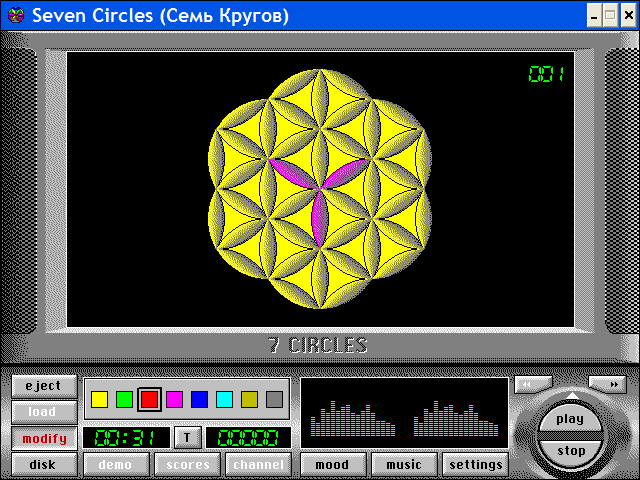The width and height of the screenshot is (640, 480).
Task: Select the olive color swatch
Action: (x=249, y=400)
